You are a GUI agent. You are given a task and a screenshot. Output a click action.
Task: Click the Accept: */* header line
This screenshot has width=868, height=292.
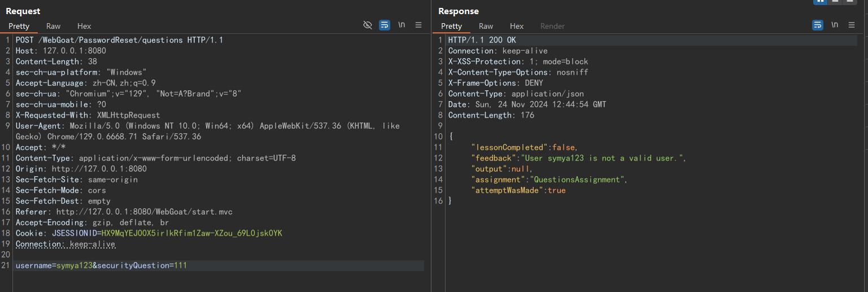[x=40, y=147]
